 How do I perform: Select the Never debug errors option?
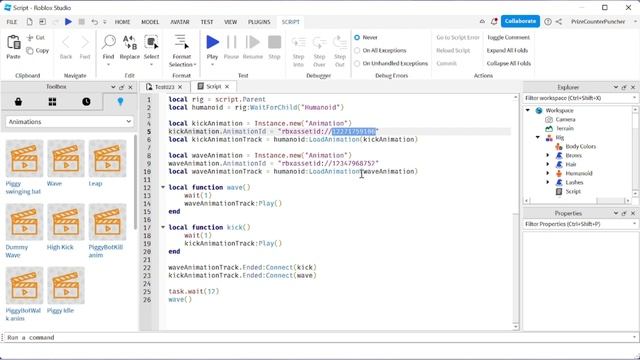(x=357, y=38)
